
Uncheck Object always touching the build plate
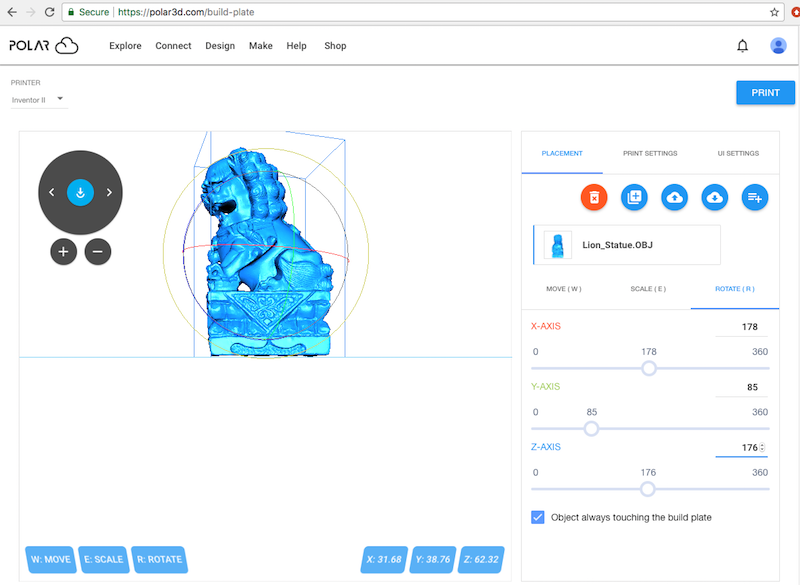(538, 517)
